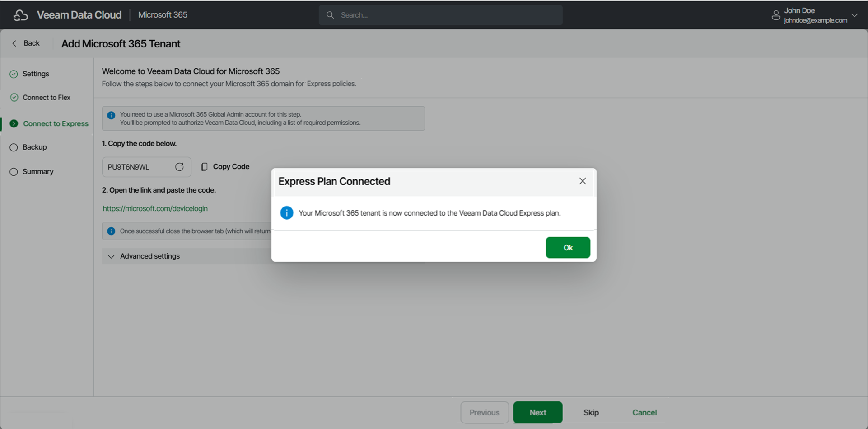Screen dimensions: 868x429
Task: Click the Veeam Data Cloud logo icon
Action: click(x=21, y=15)
